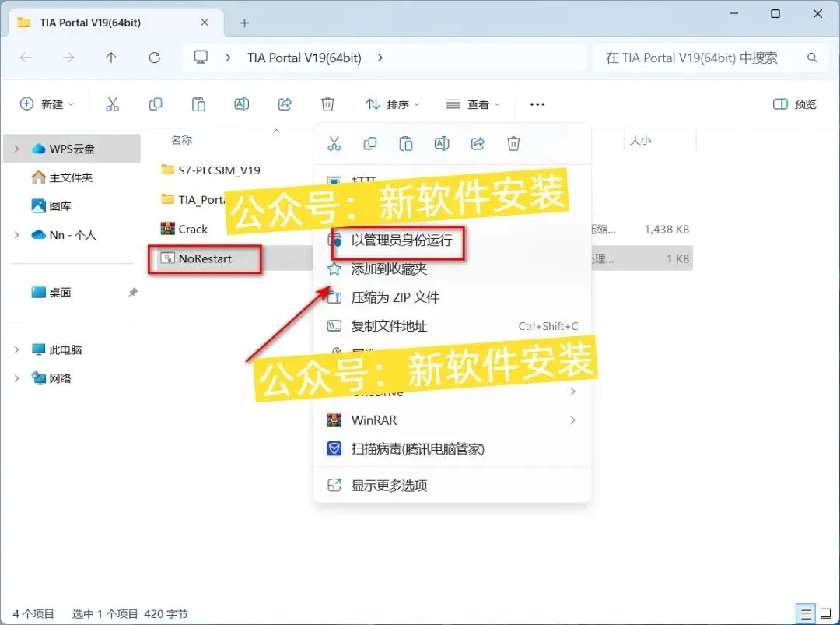Close the TIA Portal V19(64bit) tab
This screenshot has width=840, height=625.
205,23
